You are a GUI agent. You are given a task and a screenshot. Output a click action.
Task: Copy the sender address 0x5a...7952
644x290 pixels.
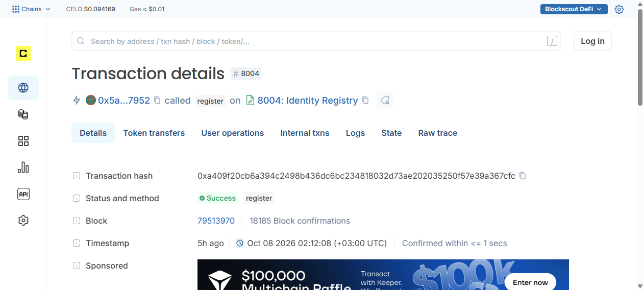[x=157, y=101]
